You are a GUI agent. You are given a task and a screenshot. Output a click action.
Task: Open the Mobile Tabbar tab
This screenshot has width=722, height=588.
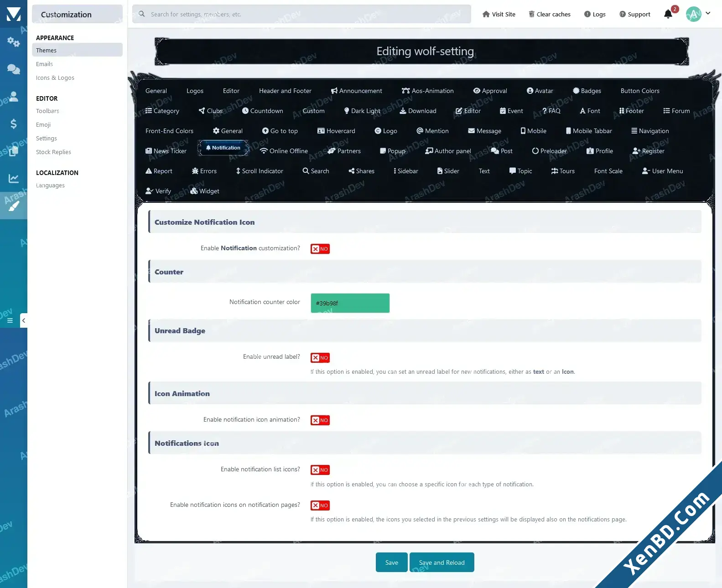click(x=589, y=131)
